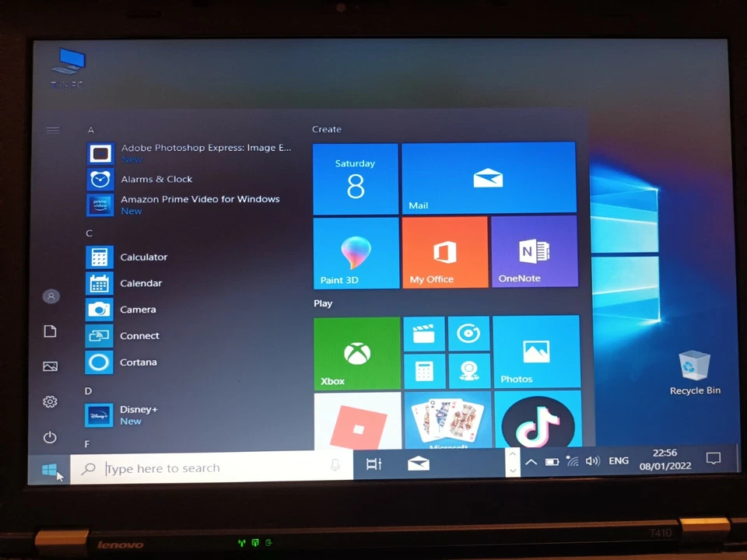Open the Camera app
Viewport: 747px width, 560px height.
[x=138, y=309]
